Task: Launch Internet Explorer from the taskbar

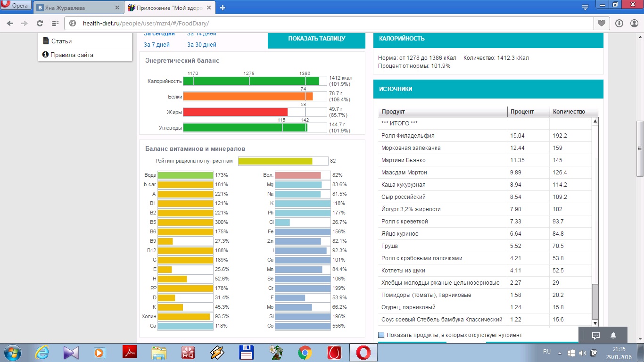Action: (42, 352)
